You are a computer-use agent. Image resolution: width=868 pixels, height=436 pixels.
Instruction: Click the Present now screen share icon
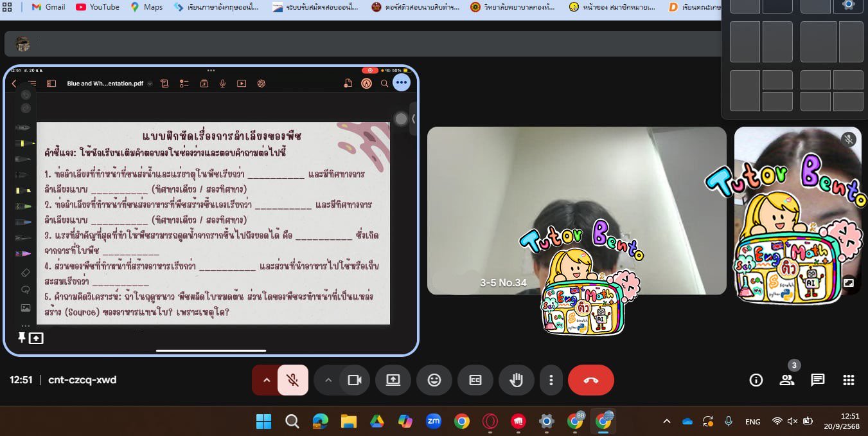(393, 380)
